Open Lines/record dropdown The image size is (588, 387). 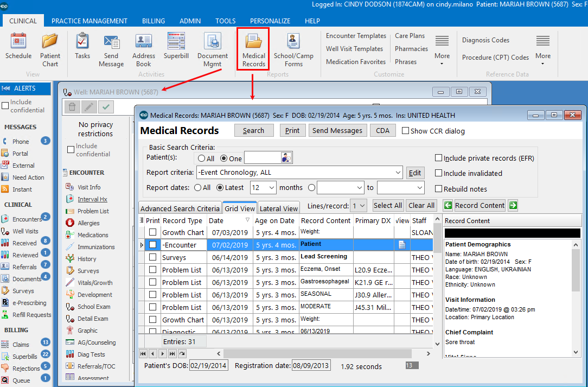coord(362,206)
